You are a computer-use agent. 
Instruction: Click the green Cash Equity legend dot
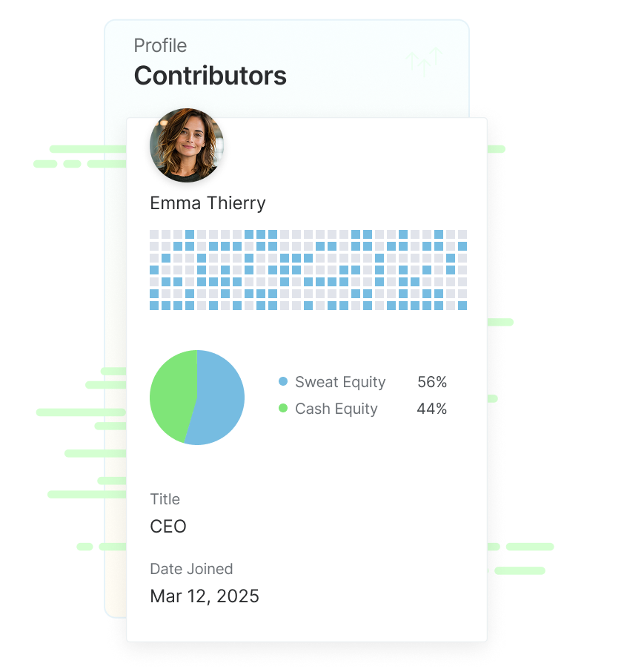(x=283, y=409)
